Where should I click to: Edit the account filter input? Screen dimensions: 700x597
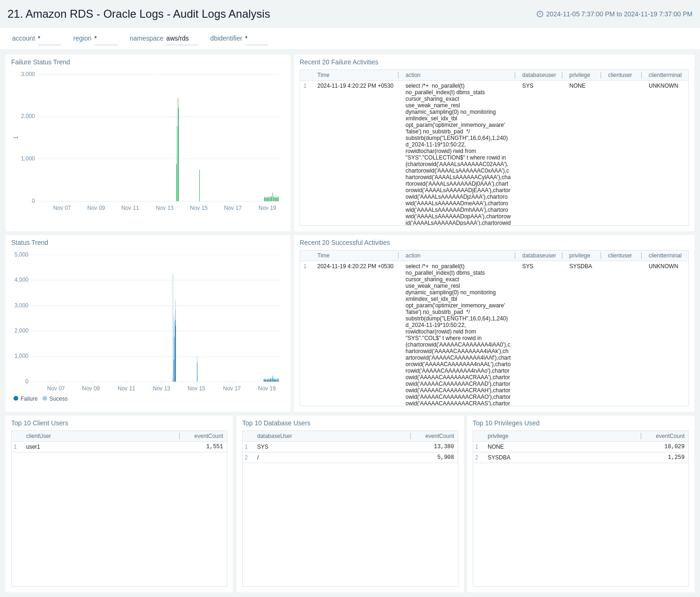point(49,40)
